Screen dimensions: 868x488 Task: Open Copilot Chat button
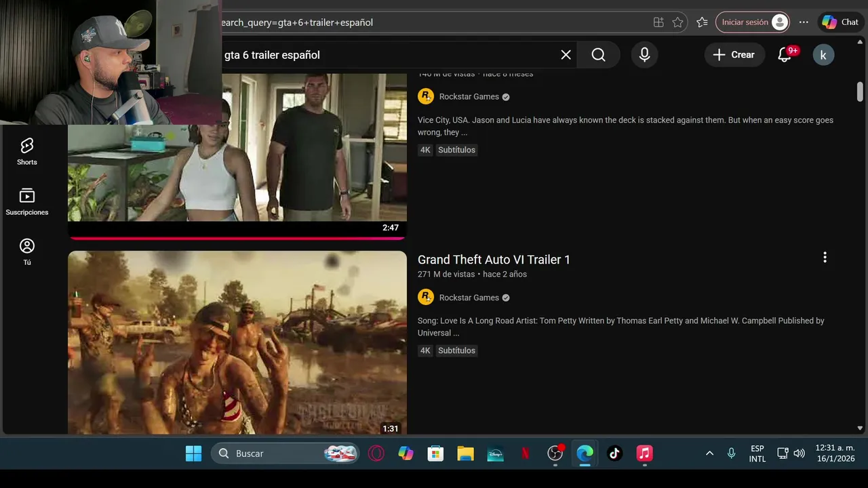[x=841, y=22]
